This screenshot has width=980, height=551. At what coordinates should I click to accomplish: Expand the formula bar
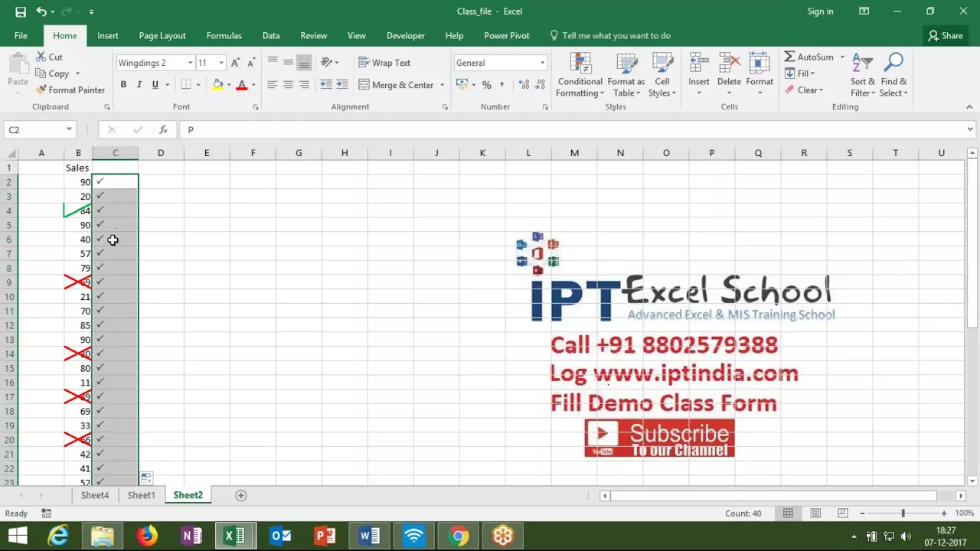970,130
